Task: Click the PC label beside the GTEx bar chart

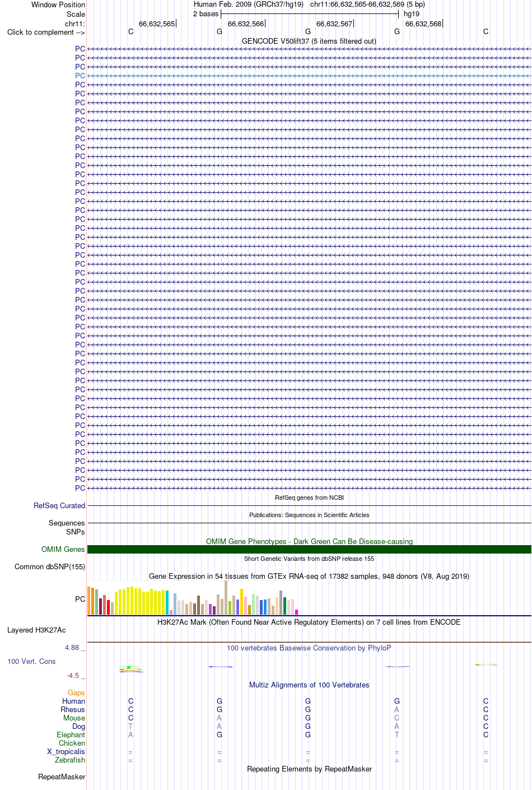Action: (x=80, y=599)
